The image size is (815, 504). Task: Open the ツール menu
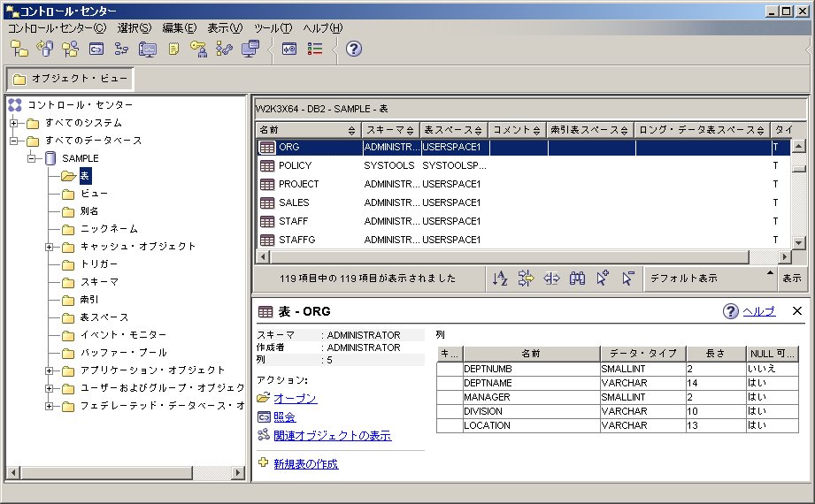tap(273, 28)
